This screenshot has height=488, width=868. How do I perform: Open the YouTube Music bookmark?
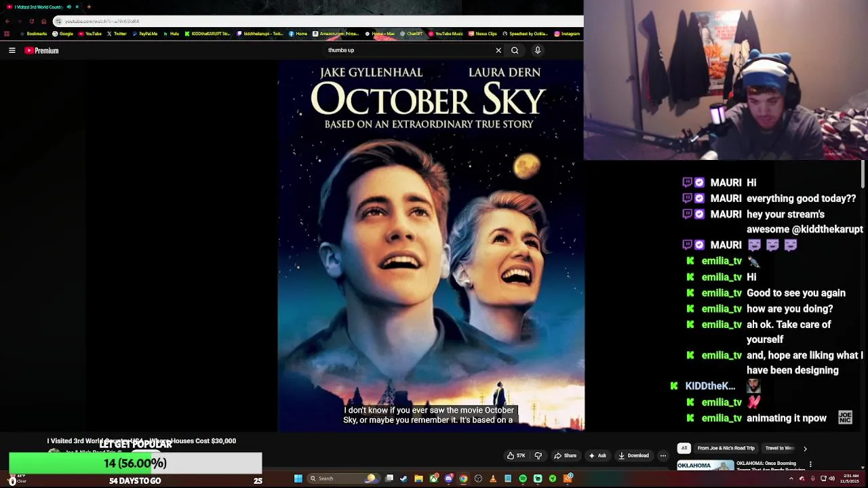[x=446, y=34]
